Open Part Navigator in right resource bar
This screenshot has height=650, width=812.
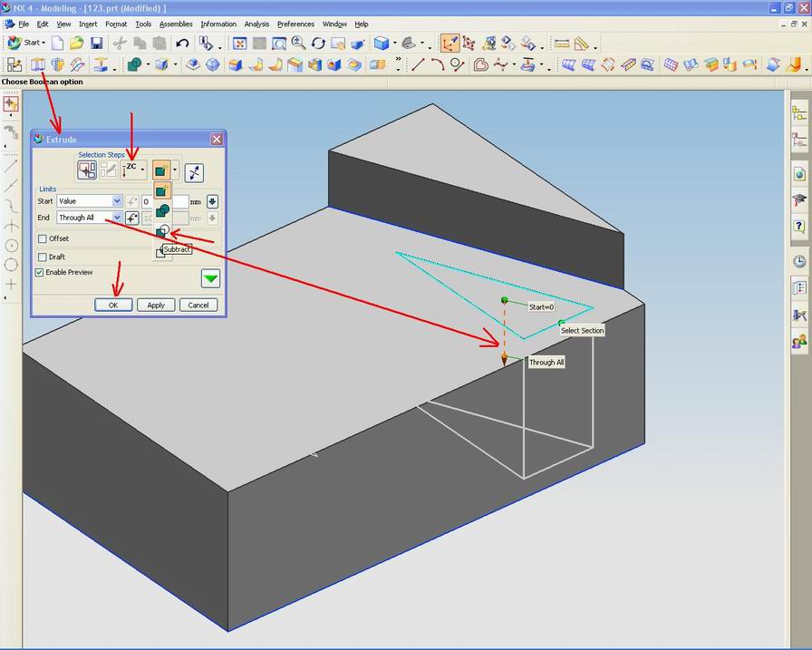coord(799,140)
